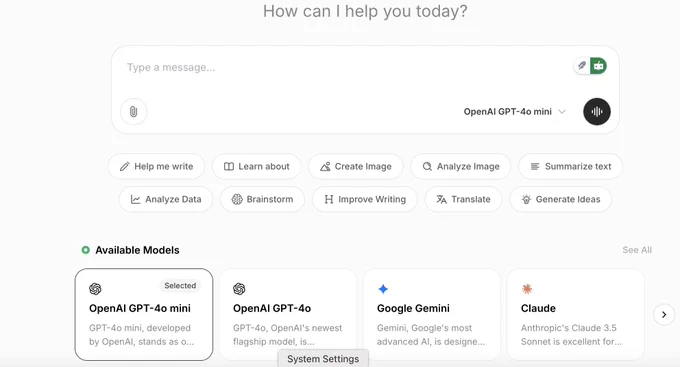The width and height of the screenshot is (680, 367).
Task: Click the Anthropic's Claude 3.5 Sonnet description
Action: [x=571, y=335]
